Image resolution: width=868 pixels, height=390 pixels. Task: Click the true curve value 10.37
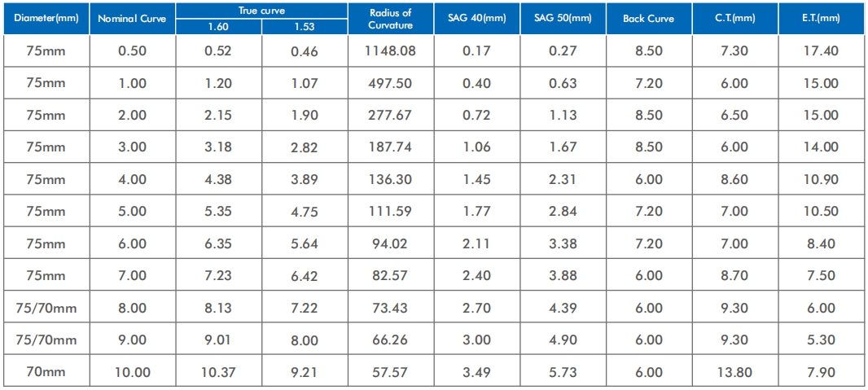tap(218, 372)
